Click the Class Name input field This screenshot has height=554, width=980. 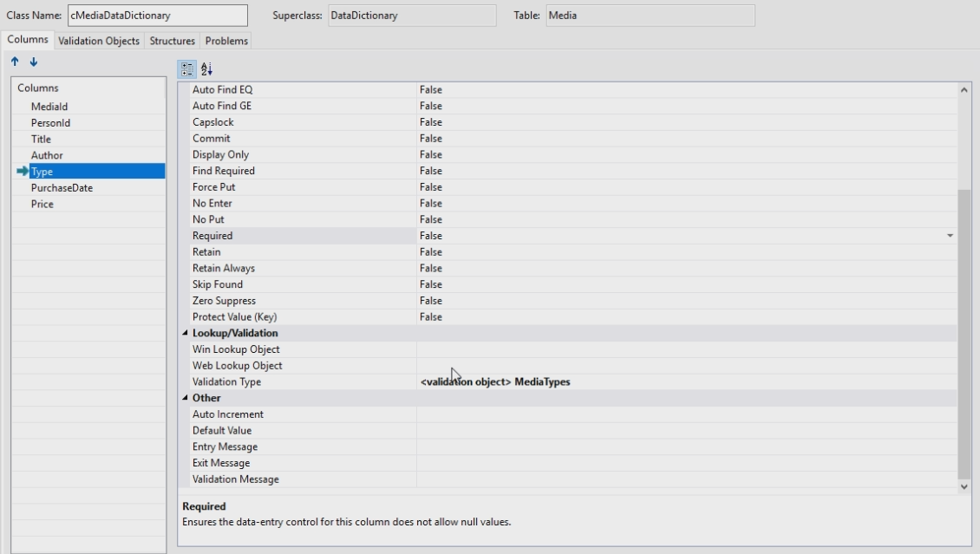156,16
